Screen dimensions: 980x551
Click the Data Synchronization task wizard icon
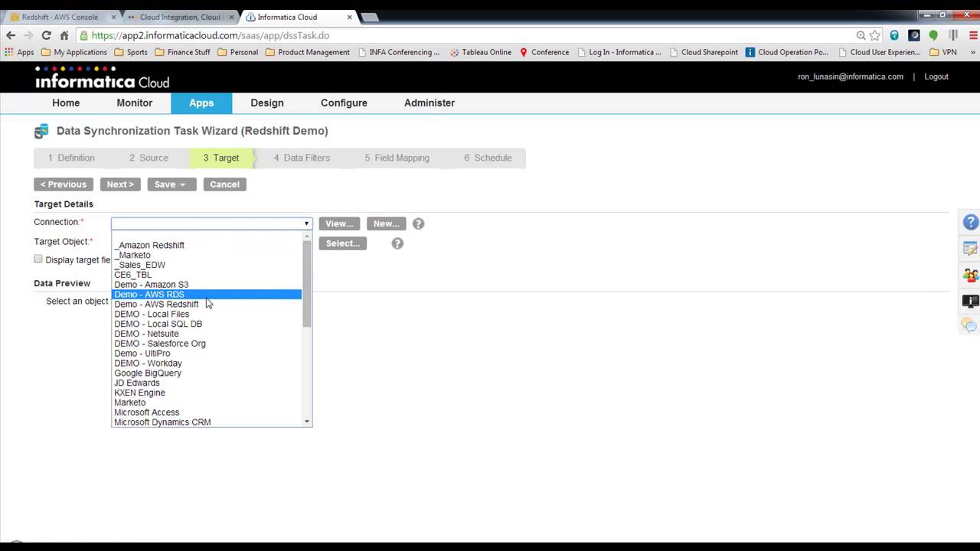pos(41,131)
